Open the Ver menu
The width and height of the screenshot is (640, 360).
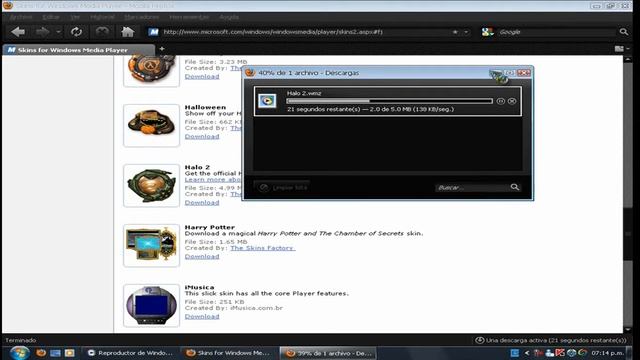coord(75,17)
